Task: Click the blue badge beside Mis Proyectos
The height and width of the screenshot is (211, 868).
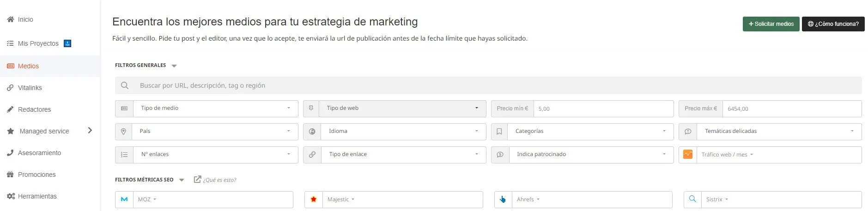Action: pyautogui.click(x=67, y=43)
